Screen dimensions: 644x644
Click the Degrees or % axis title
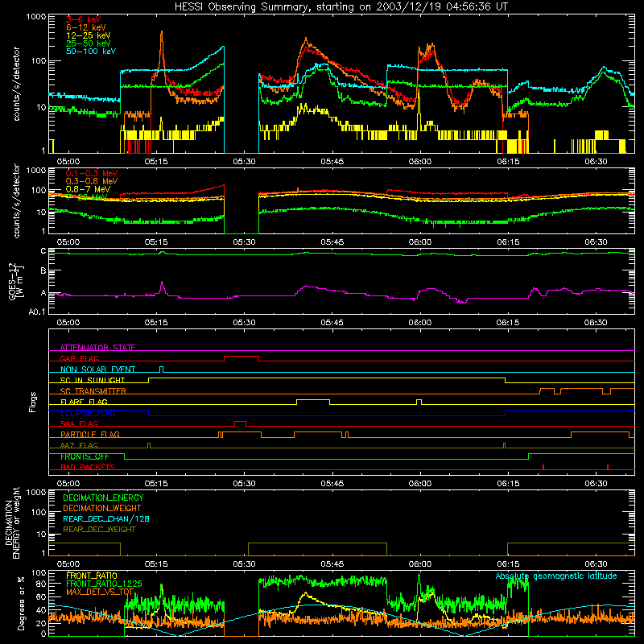tap(21, 603)
